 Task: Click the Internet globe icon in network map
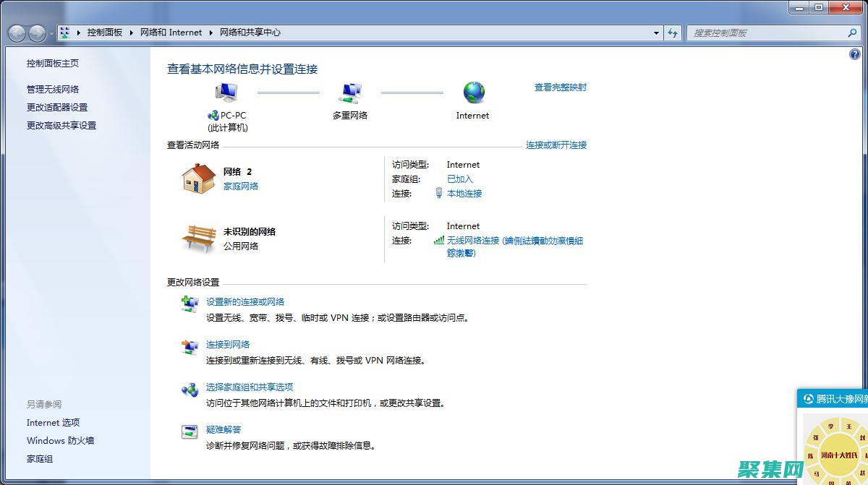coord(474,92)
